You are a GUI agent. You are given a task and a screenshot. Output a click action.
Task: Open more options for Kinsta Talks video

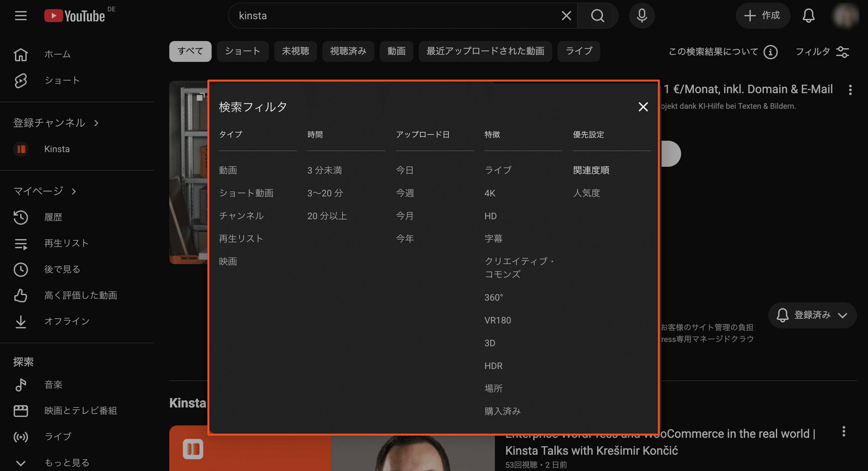tap(843, 432)
